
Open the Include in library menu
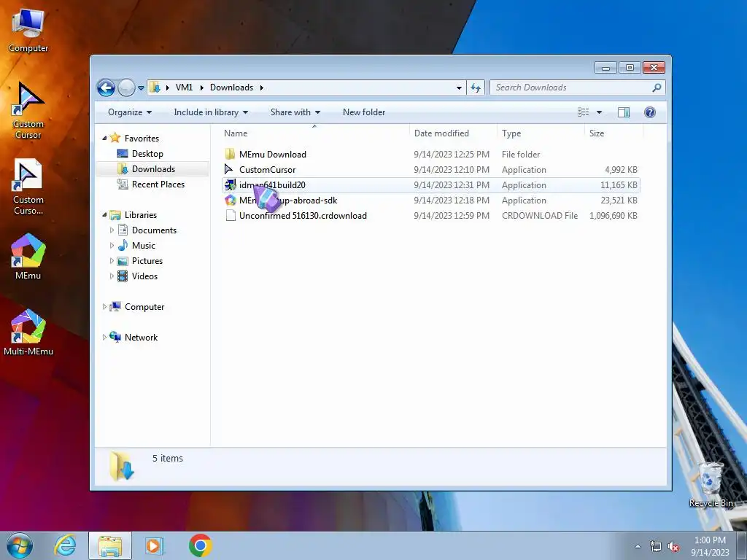tap(211, 112)
